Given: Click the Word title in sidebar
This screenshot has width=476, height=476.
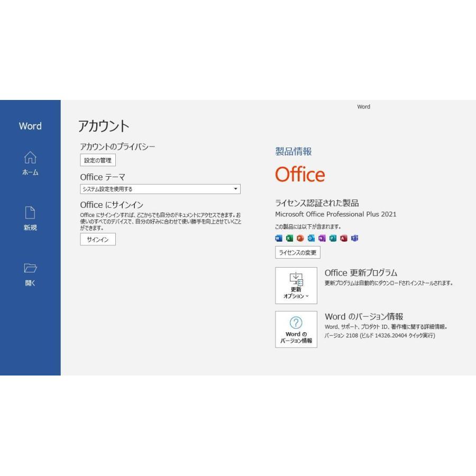Looking at the screenshot, I should [30, 126].
